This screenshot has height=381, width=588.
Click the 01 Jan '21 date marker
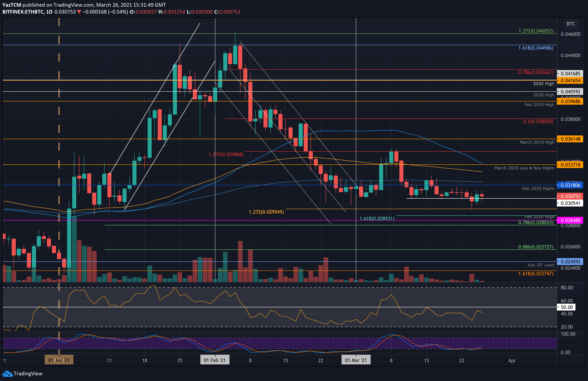click(x=59, y=360)
